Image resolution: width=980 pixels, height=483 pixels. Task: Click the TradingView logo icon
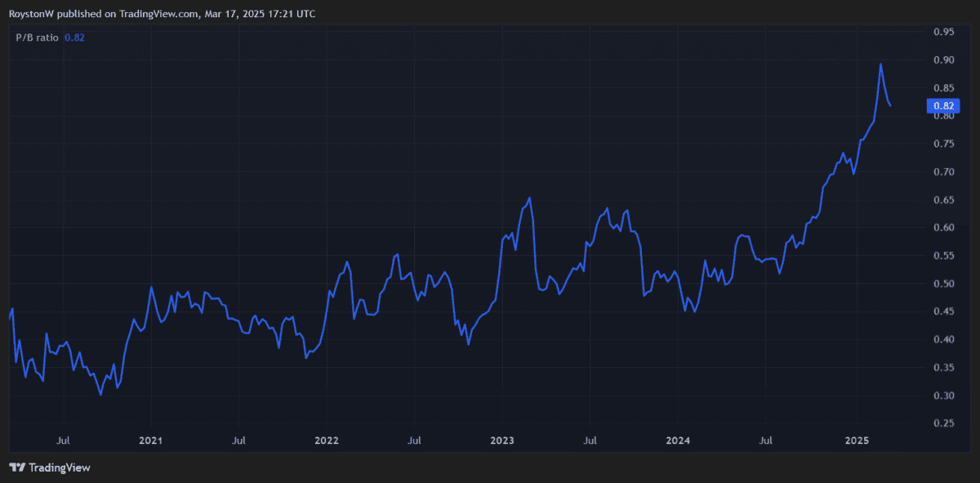(x=16, y=467)
